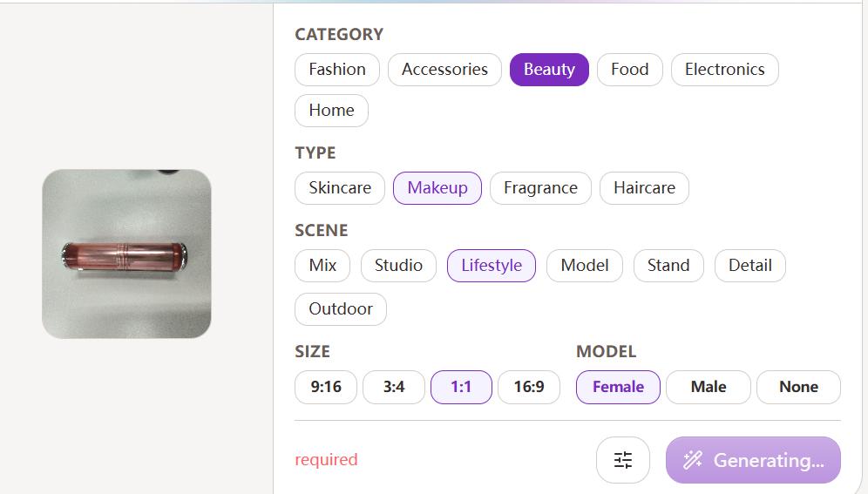Click the uploaded lipstick product thumbnail

[126, 254]
